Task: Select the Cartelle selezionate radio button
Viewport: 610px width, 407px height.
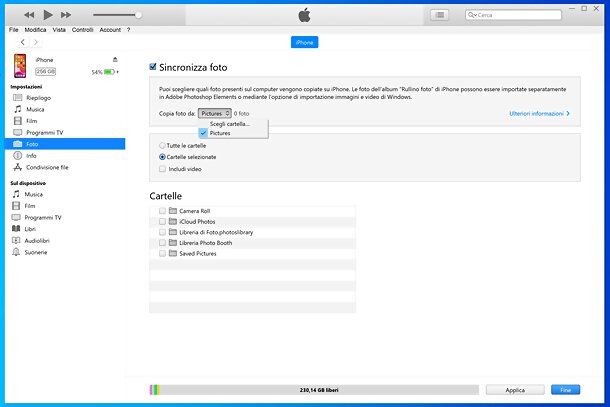Action: coord(162,157)
